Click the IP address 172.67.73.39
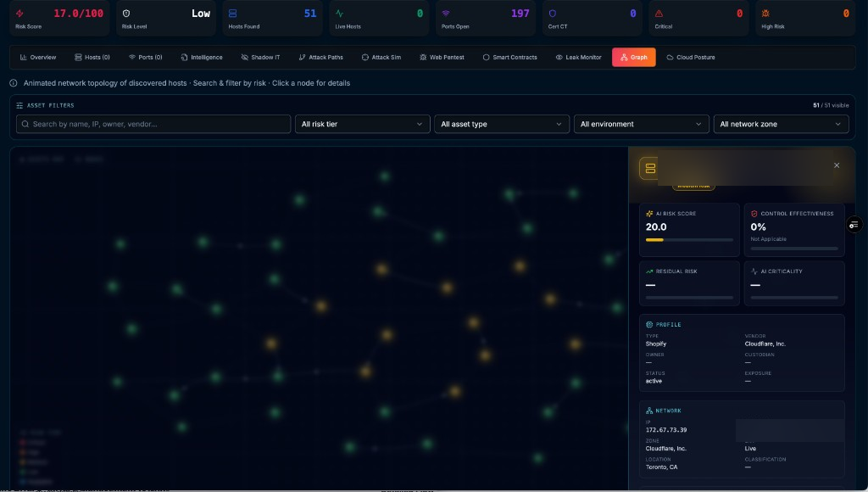 click(666, 430)
